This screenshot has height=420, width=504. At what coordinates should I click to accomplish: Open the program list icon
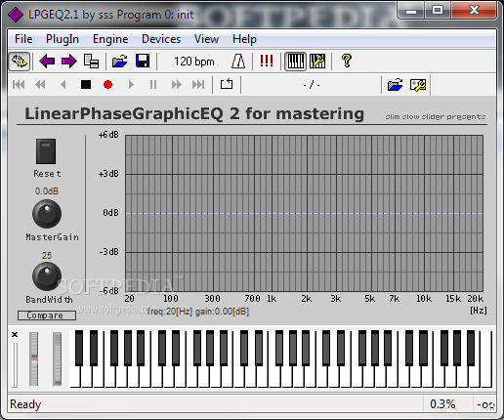coord(91,62)
